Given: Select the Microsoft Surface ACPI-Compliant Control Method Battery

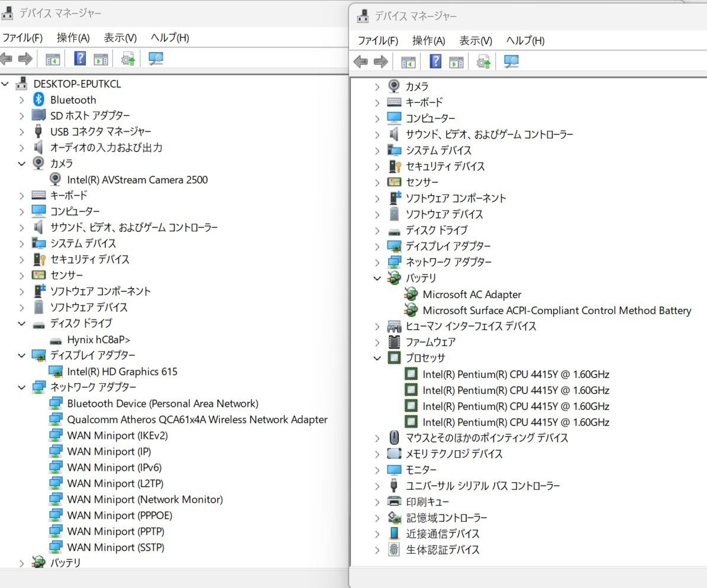Looking at the screenshot, I should [x=556, y=311].
